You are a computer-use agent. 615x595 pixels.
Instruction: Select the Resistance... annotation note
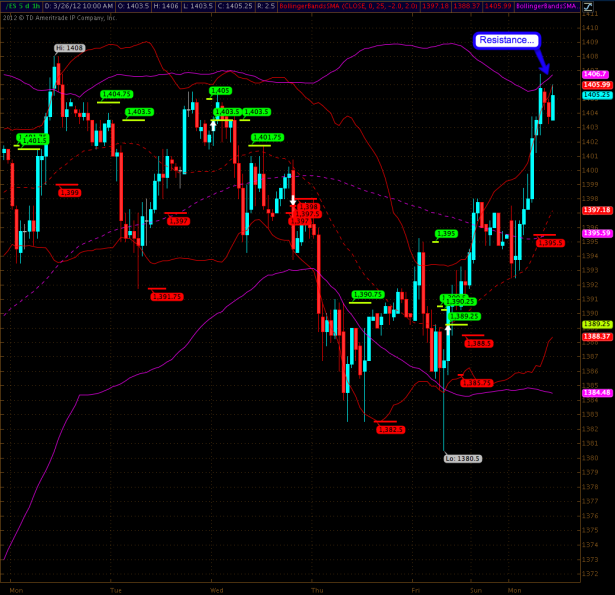tap(506, 40)
